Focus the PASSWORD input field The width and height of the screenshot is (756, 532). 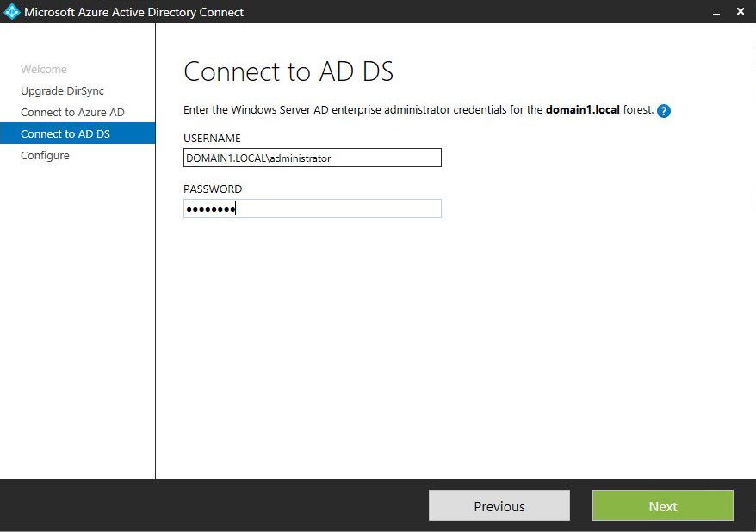(313, 208)
